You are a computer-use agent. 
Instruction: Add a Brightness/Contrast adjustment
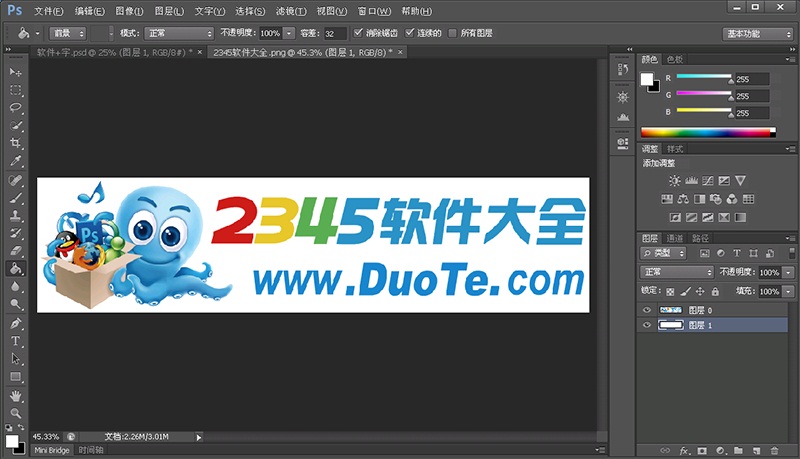click(675, 181)
